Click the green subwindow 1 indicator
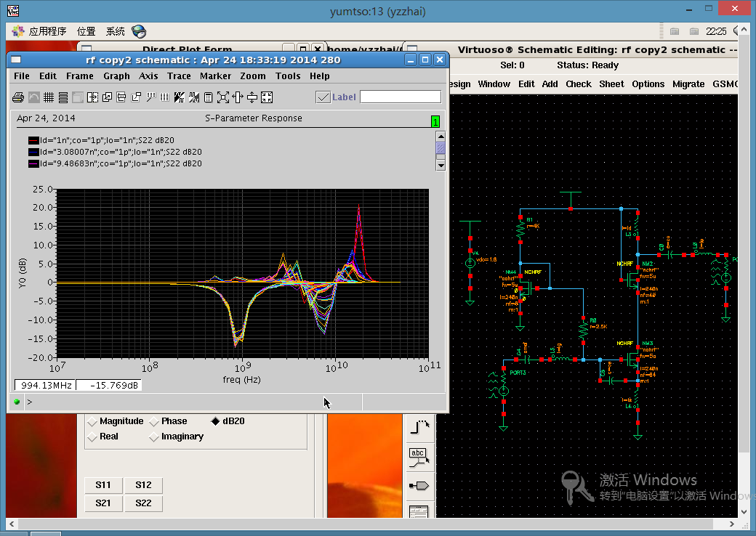756x536 pixels. (435, 122)
